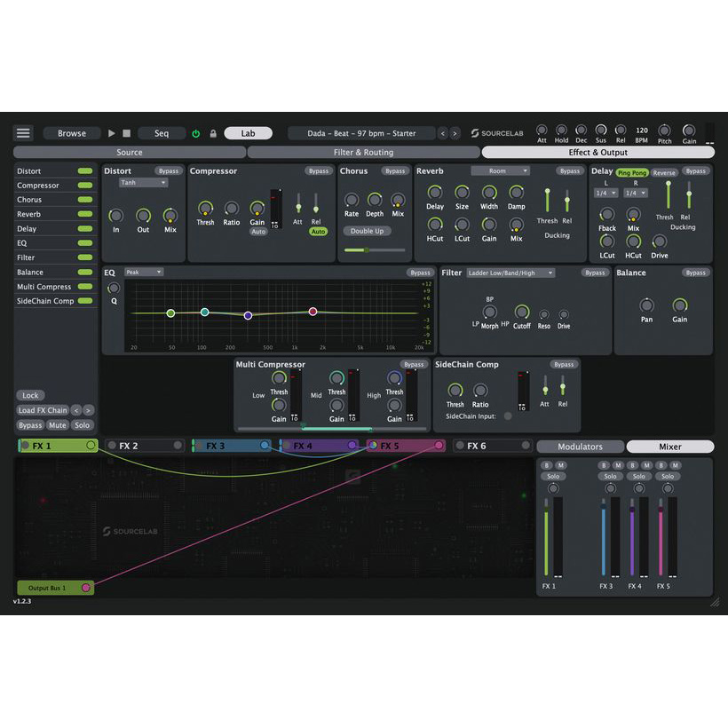Viewport: 728px width, 728px height.
Task: Toggle Reverse mode in Delay
Action: coord(664,173)
